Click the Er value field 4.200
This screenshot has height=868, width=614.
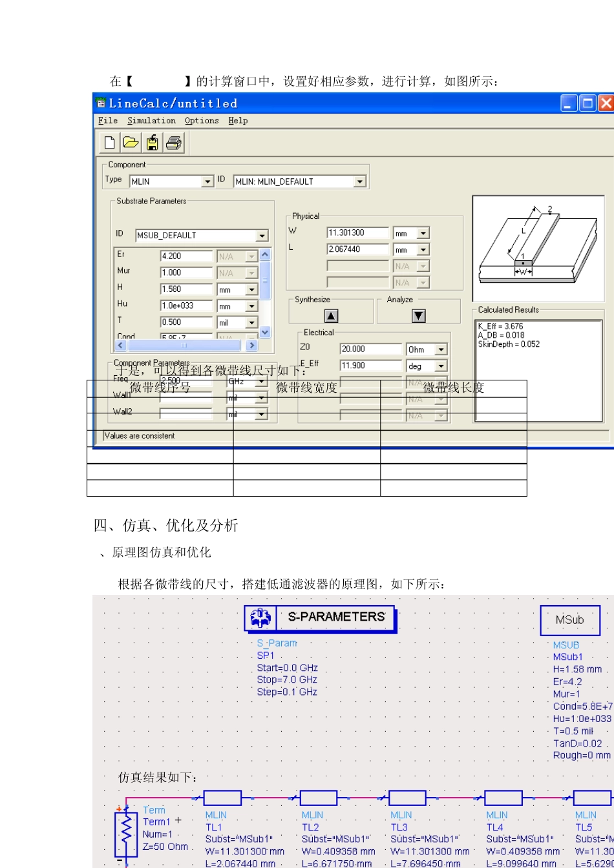(x=186, y=256)
